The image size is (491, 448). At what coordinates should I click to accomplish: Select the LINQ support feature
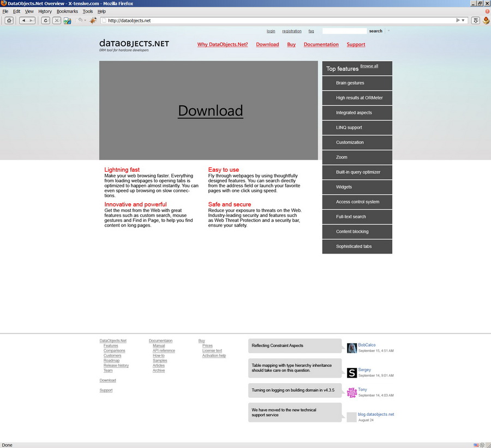click(357, 128)
